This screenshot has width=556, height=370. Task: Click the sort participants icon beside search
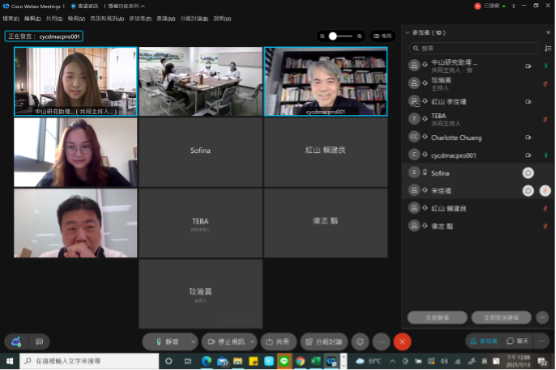(x=548, y=48)
